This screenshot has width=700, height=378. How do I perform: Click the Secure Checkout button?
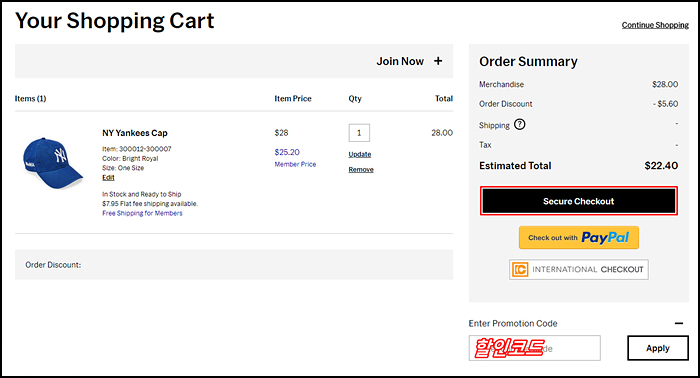579,201
